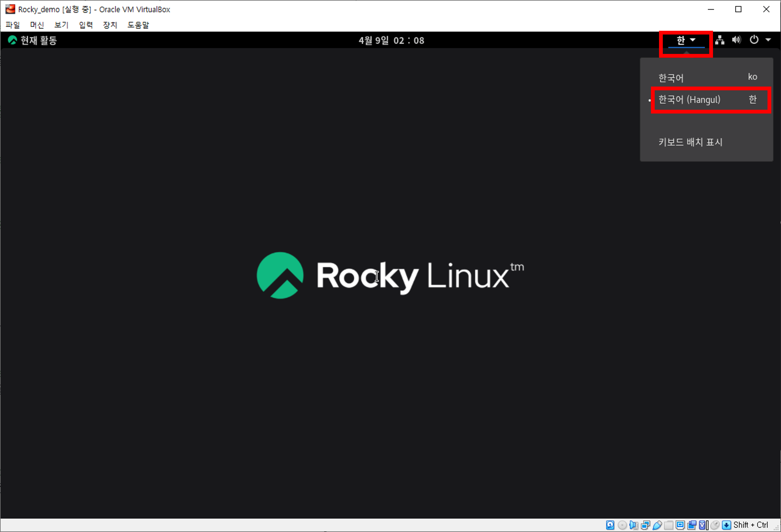
Task: Click the mouse integration status icon
Action: click(715, 525)
